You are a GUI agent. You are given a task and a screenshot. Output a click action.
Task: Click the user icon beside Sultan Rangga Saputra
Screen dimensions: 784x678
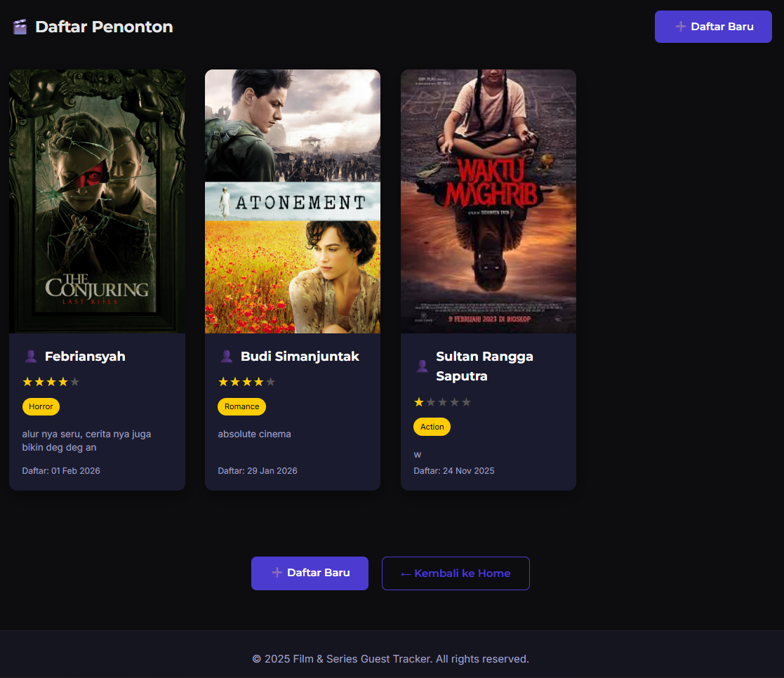(x=422, y=366)
